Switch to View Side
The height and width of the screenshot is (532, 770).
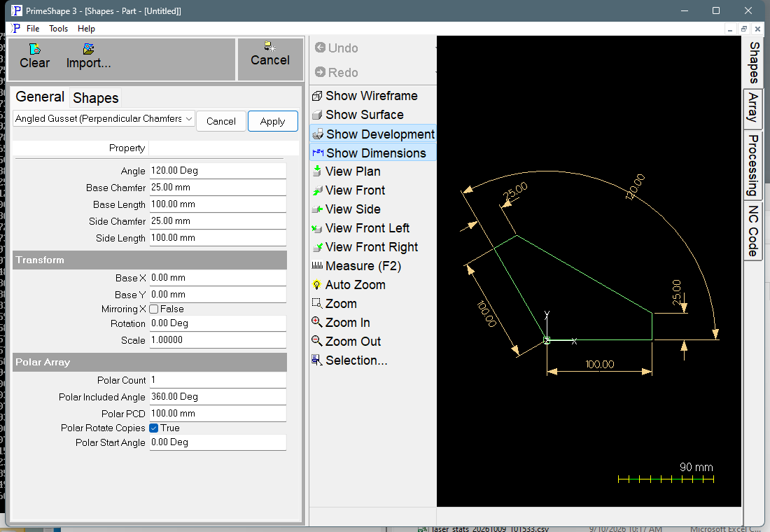tap(346, 209)
